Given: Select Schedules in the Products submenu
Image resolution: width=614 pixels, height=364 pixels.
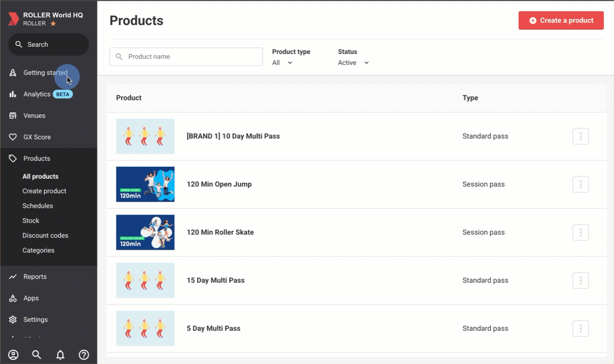Looking at the screenshot, I should pos(38,206).
